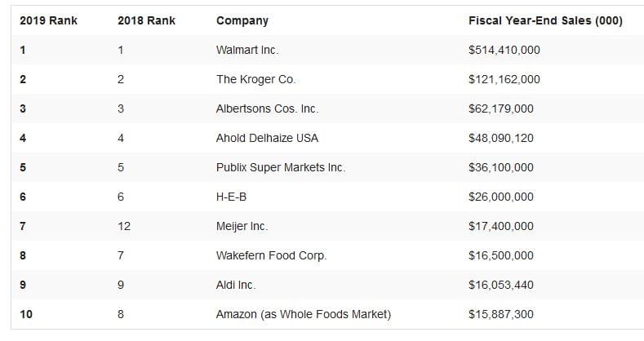Click the Ahold Delhaize USA cell
The height and width of the screenshot is (341, 644).
268,138
